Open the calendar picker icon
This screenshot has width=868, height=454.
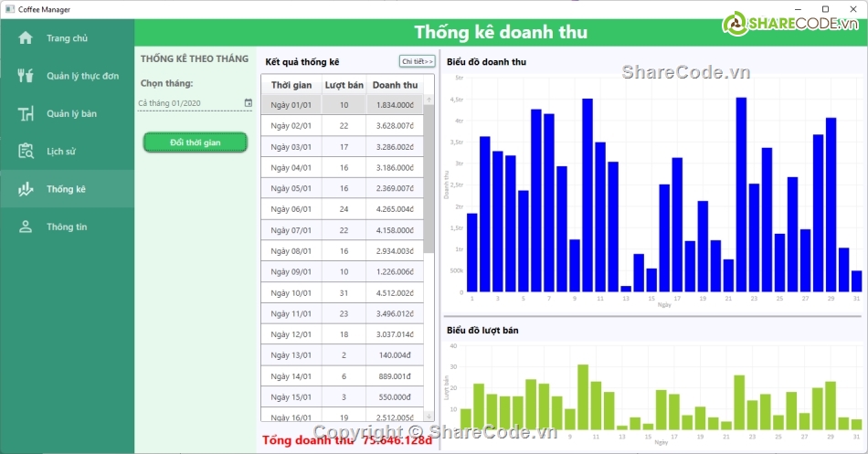tap(248, 103)
